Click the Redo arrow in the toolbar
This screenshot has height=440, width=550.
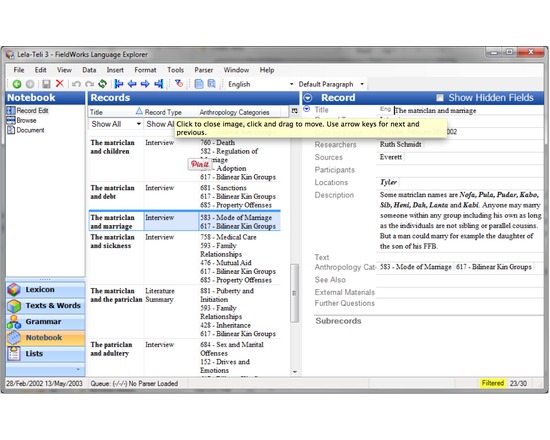[89, 84]
